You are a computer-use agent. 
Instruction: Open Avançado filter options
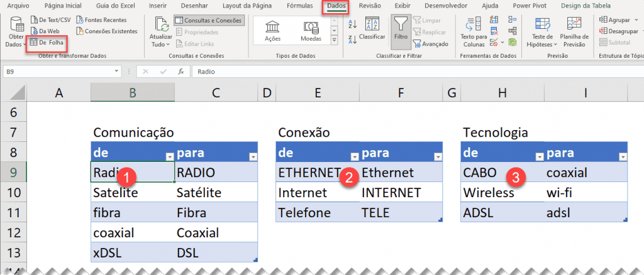click(430, 44)
